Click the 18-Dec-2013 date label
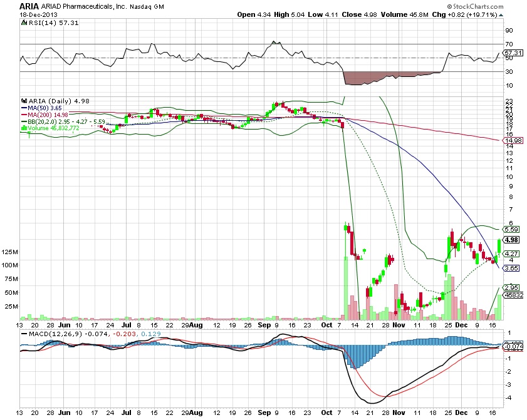The width and height of the screenshot is (527, 420). click(38, 15)
